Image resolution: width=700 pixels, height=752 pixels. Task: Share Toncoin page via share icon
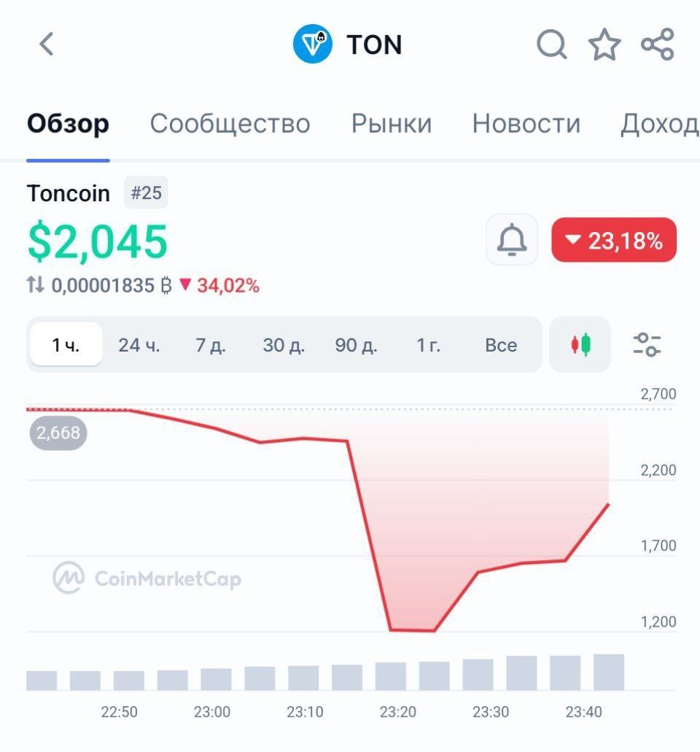click(x=658, y=44)
